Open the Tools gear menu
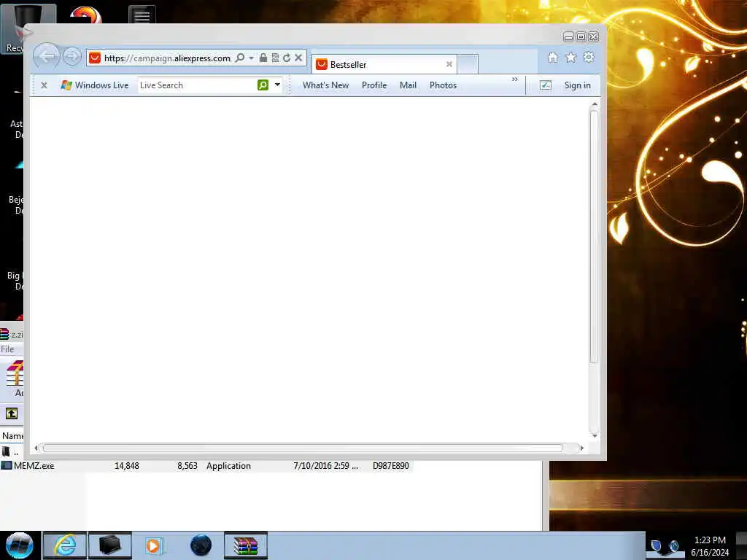 [x=589, y=57]
